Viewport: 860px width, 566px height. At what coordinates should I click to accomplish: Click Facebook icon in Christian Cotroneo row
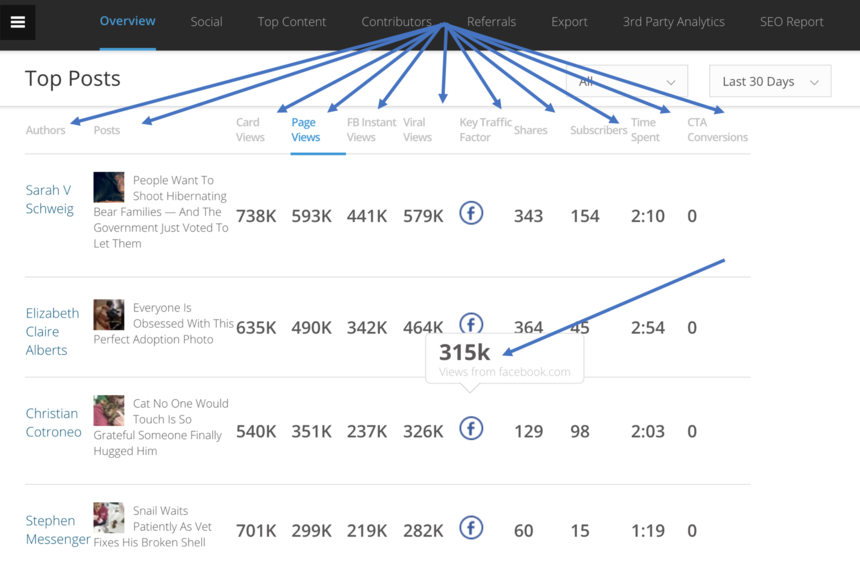coord(471,429)
